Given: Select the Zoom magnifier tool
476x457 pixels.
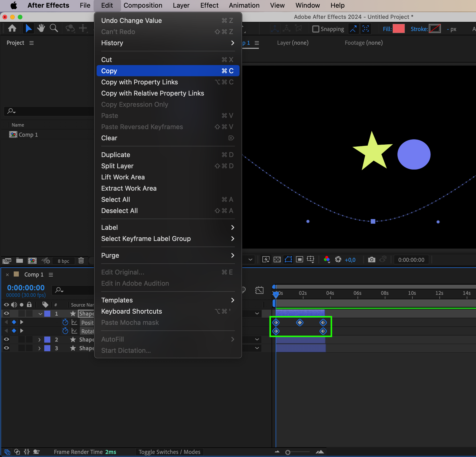Looking at the screenshot, I should [x=54, y=28].
